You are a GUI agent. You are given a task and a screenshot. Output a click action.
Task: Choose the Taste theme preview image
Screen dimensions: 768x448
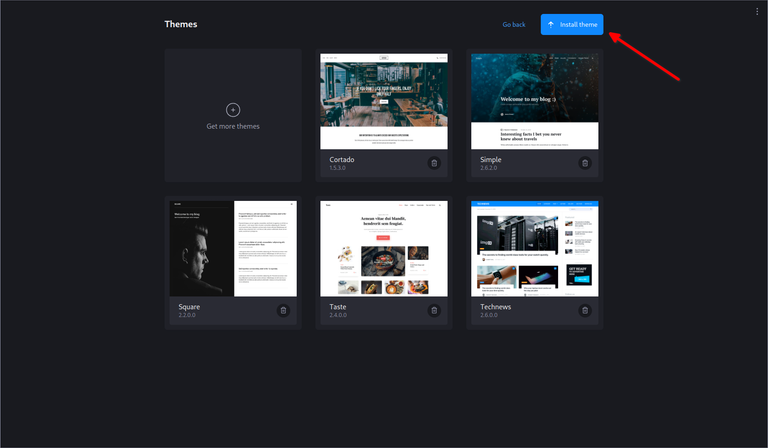click(384, 248)
